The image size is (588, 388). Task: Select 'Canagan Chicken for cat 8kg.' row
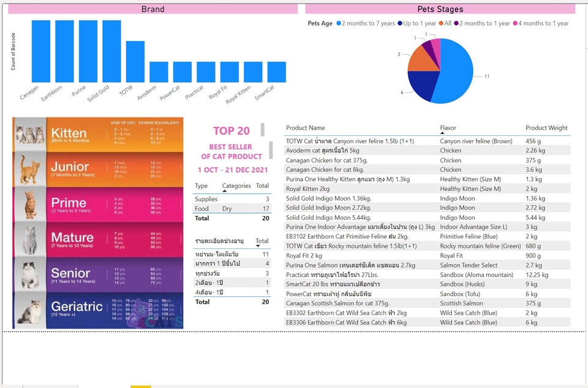coord(427,170)
